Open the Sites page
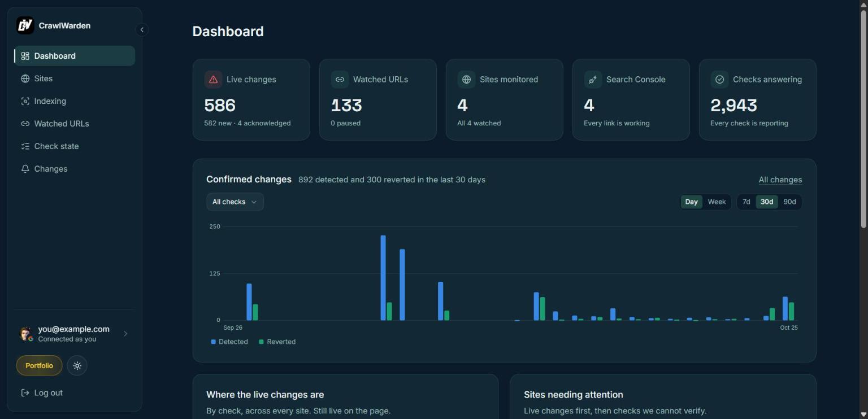The image size is (868, 419). pyautogui.click(x=75, y=78)
